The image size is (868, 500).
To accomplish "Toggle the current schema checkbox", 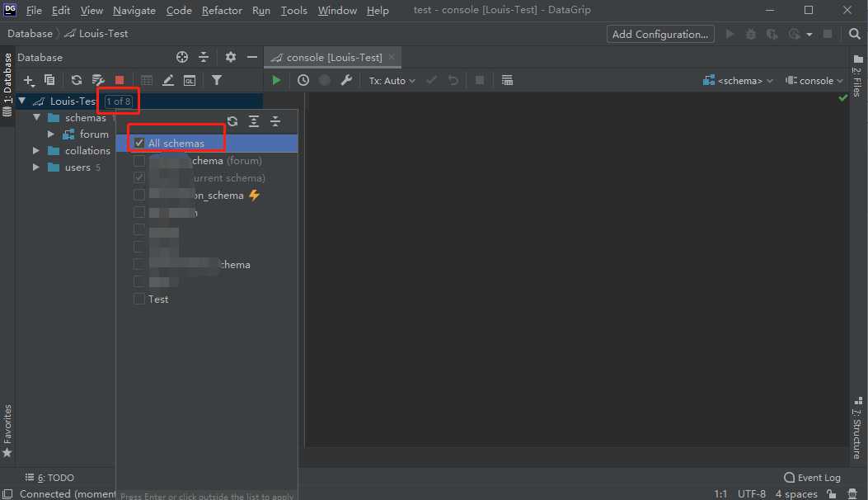I will tap(139, 178).
